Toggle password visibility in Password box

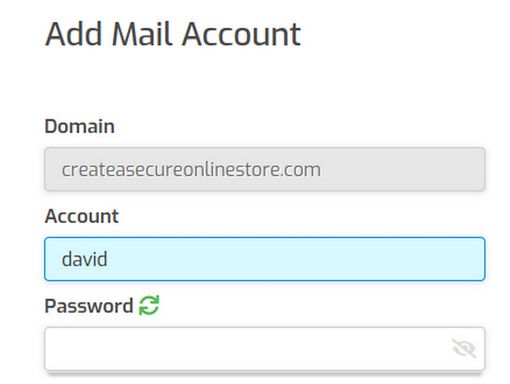point(464,348)
